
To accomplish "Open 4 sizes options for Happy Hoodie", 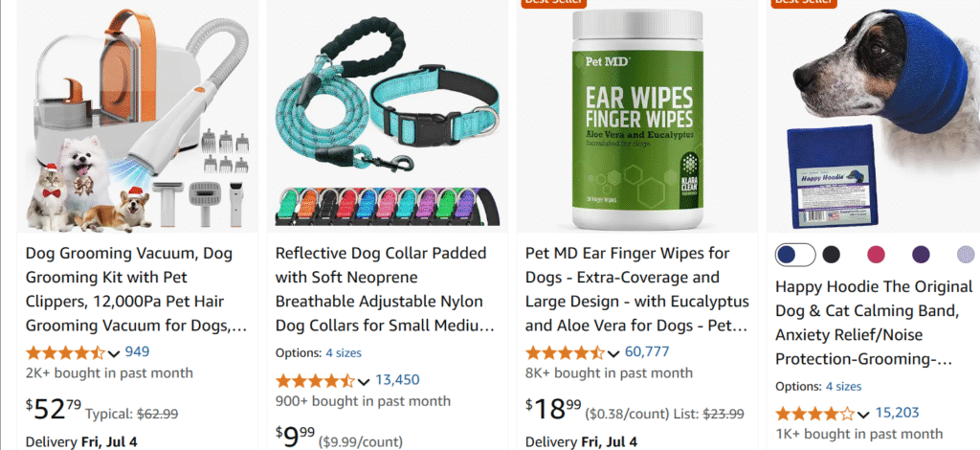I will (843, 387).
